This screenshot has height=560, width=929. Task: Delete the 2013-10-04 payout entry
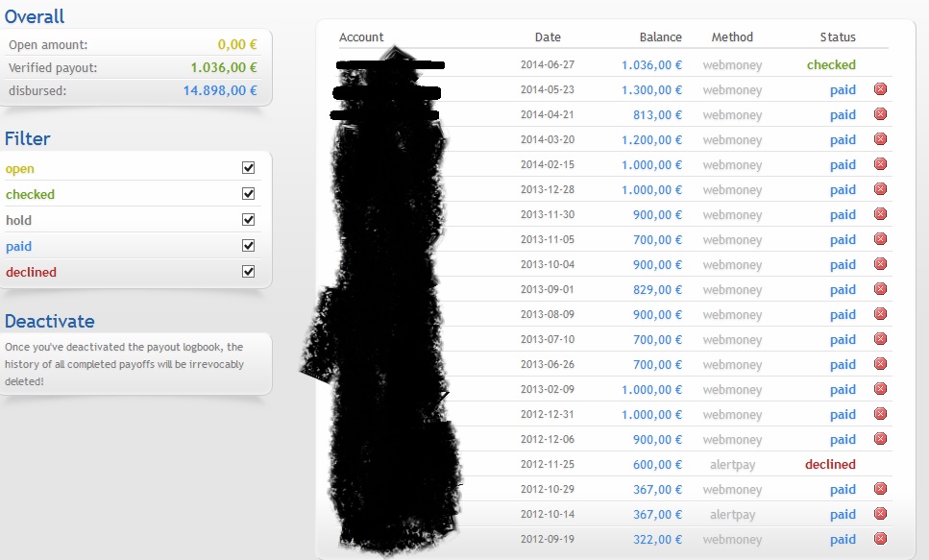tap(880, 264)
